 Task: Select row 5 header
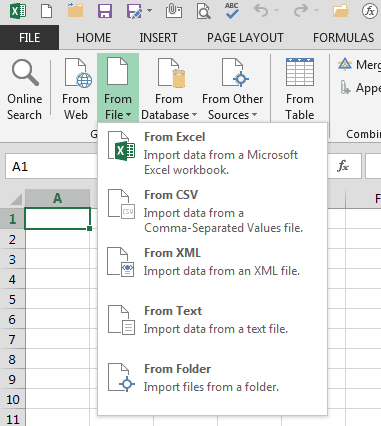coord(12,299)
